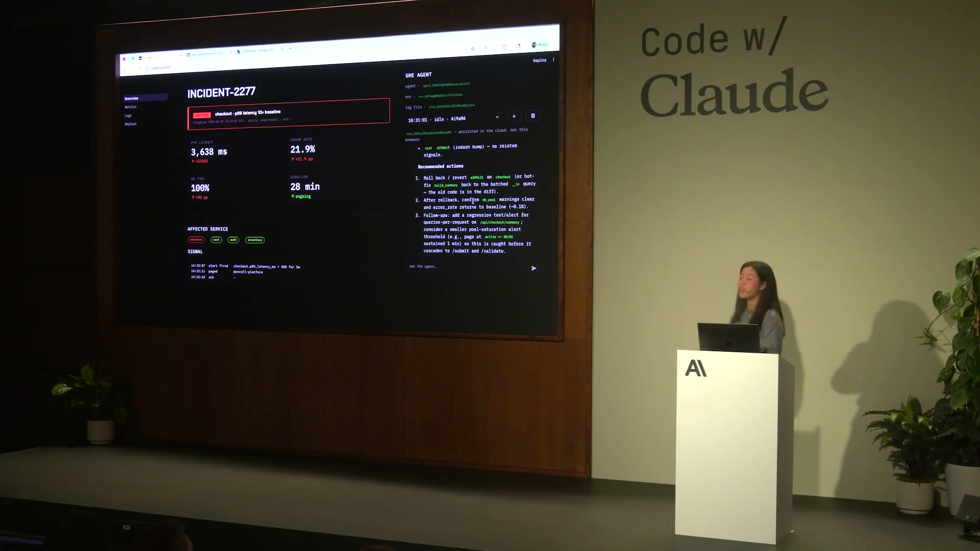Click the 'Recommended actions' heading
The height and width of the screenshot is (551, 980).
pos(440,166)
